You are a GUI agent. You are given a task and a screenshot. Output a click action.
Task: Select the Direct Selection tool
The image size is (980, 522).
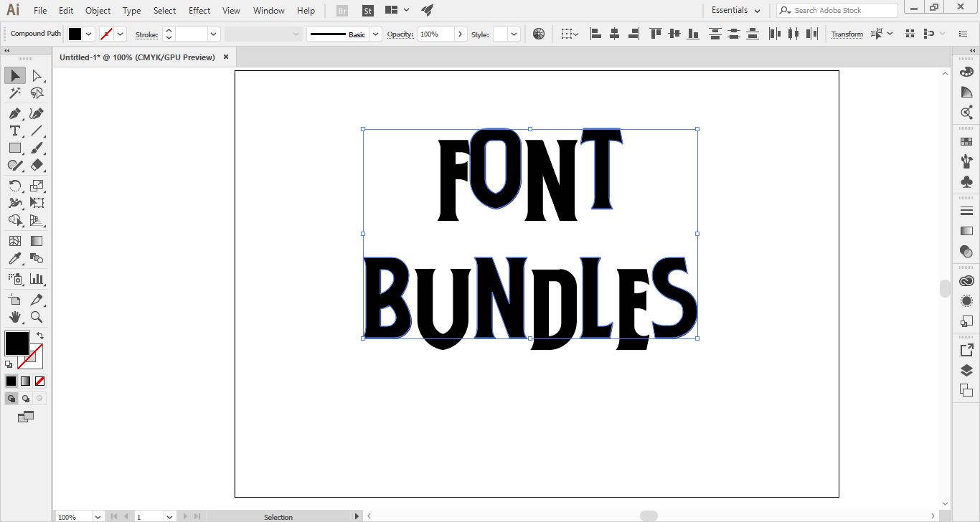pyautogui.click(x=37, y=75)
